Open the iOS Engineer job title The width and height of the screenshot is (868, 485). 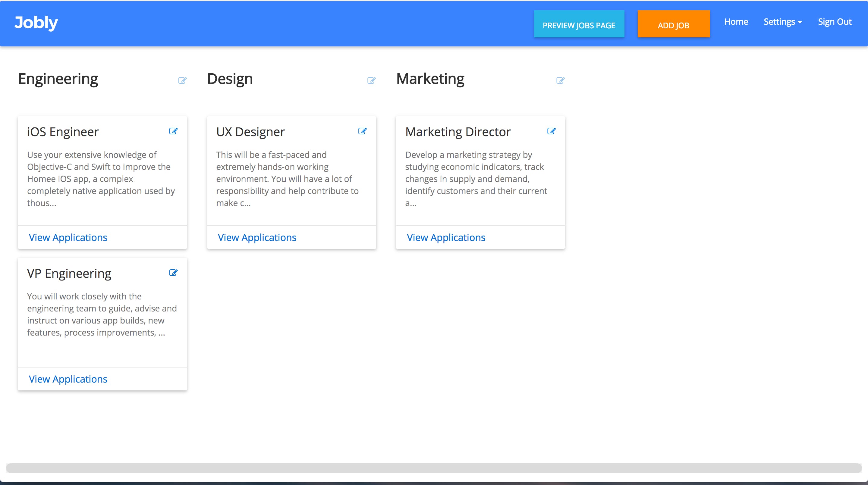coord(63,132)
